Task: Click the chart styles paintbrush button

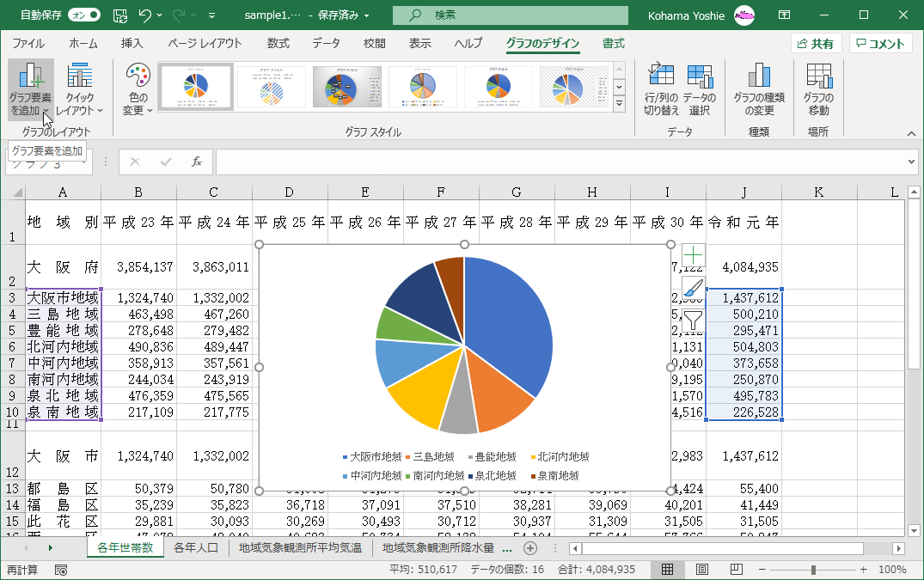Action: pos(693,288)
